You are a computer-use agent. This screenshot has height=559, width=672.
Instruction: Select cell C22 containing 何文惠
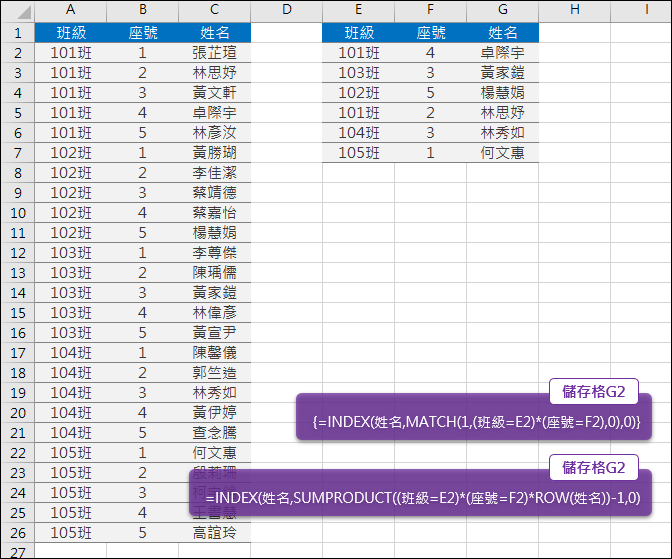click(x=215, y=453)
